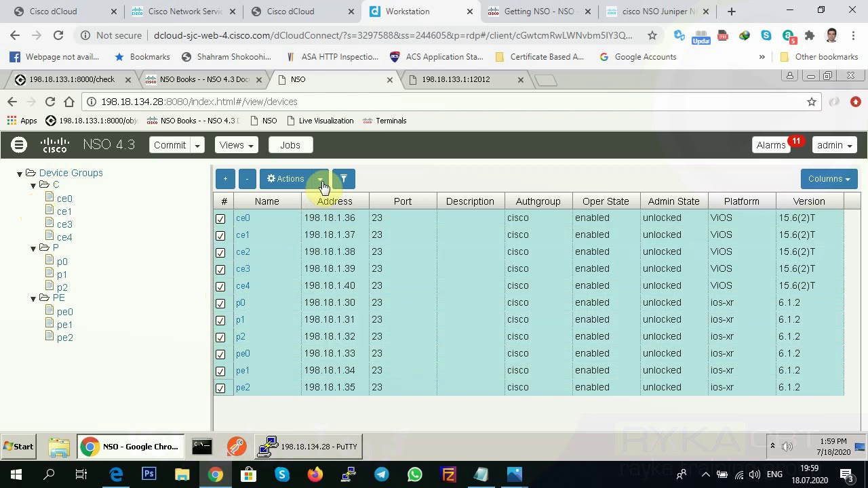Click the Cisco logo in NSO header

click(55, 144)
